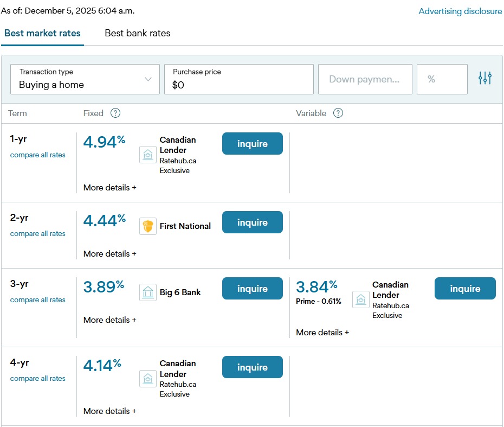
Task: Switch to the Best bank rates tab
Action: [137, 34]
